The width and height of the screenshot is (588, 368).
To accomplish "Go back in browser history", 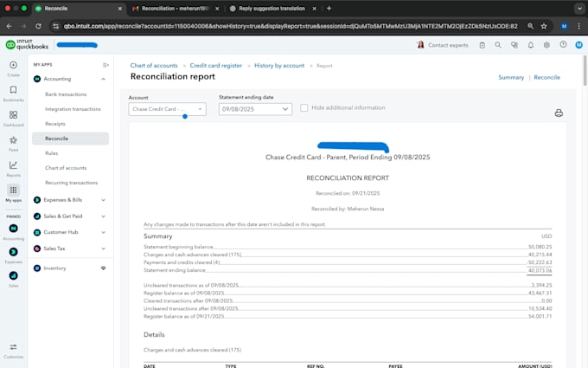I will click(x=9, y=26).
